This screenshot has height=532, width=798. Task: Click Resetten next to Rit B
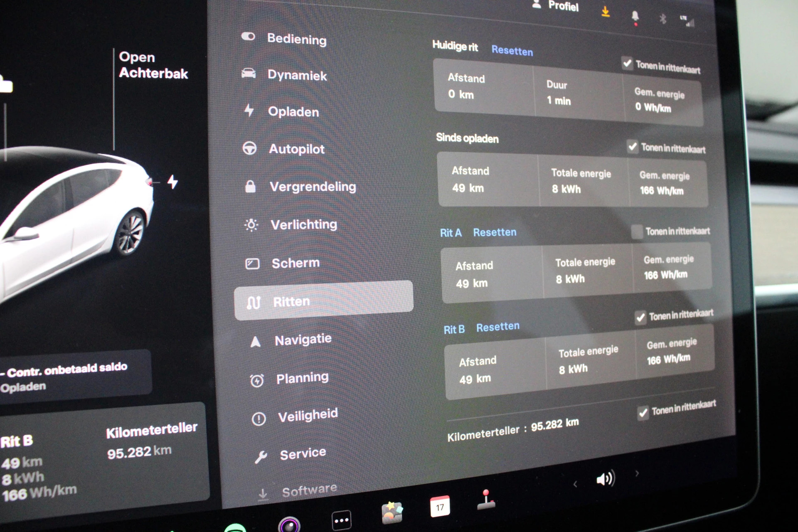(x=498, y=327)
